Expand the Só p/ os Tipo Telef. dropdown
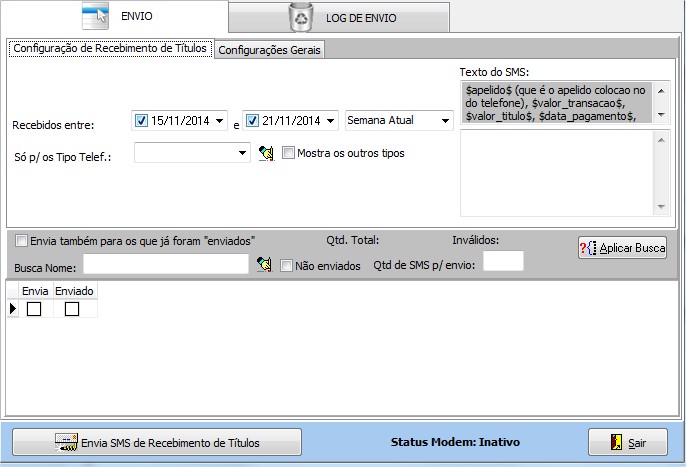Image resolution: width=686 pixels, height=467 pixels. tap(243, 153)
